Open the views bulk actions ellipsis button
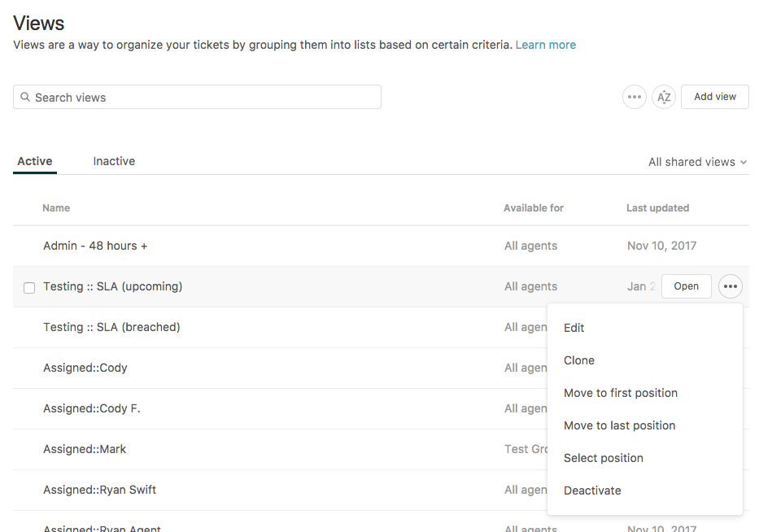 click(634, 97)
